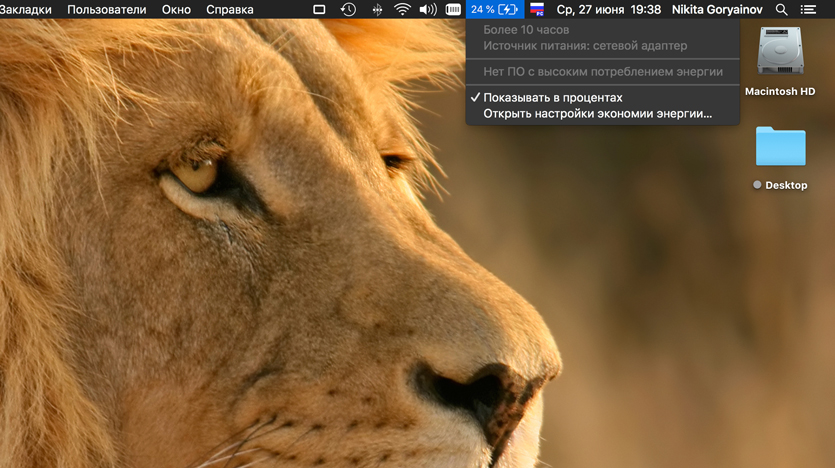Open the Справка menu
The height and width of the screenshot is (468, 835).
click(229, 9)
